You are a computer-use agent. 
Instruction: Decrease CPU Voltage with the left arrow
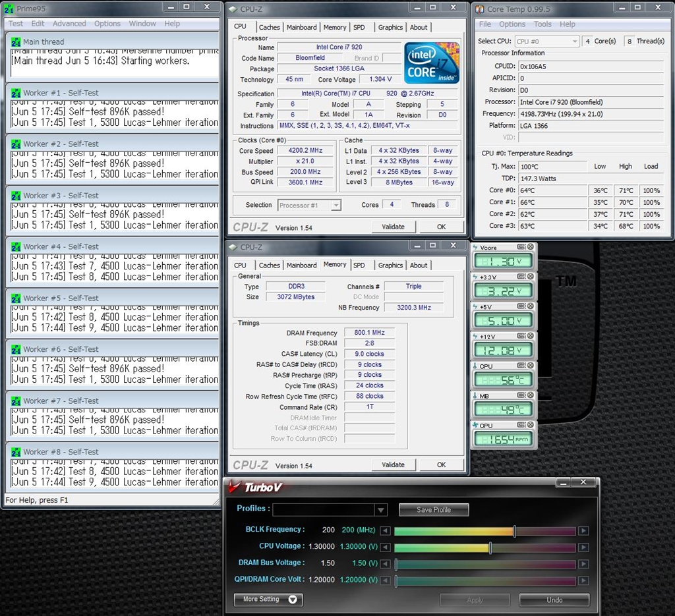pyautogui.click(x=385, y=547)
